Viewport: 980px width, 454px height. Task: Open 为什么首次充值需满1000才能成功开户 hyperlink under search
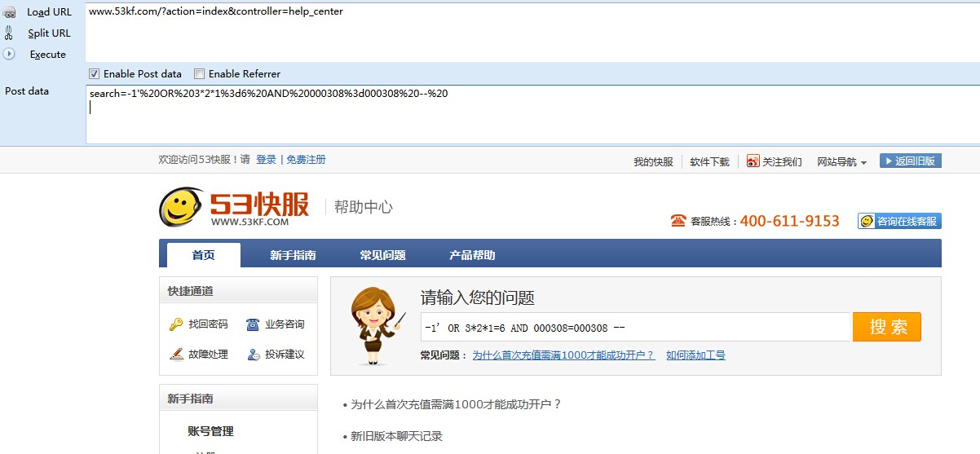(x=563, y=355)
